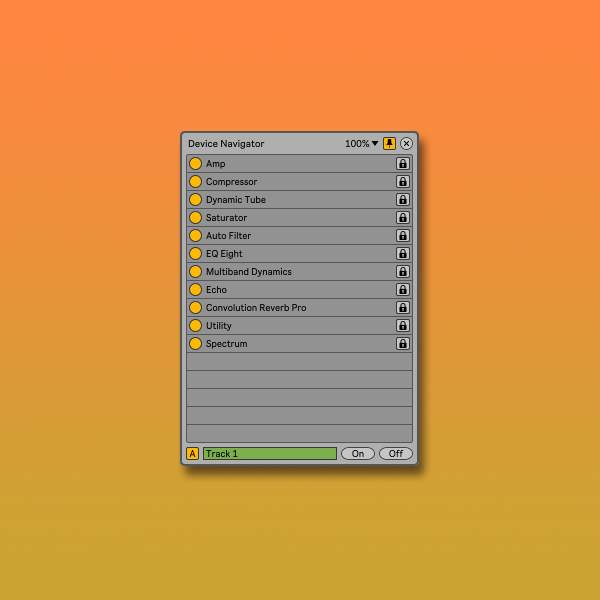Select the EQ Eight device name
Image resolution: width=600 pixels, height=600 pixels.
click(224, 254)
